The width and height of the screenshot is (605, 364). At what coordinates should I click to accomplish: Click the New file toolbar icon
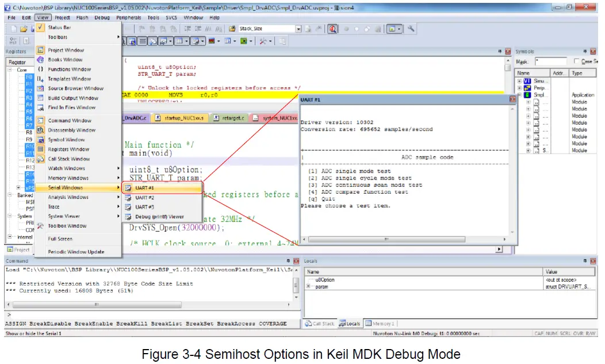[x=14, y=29]
